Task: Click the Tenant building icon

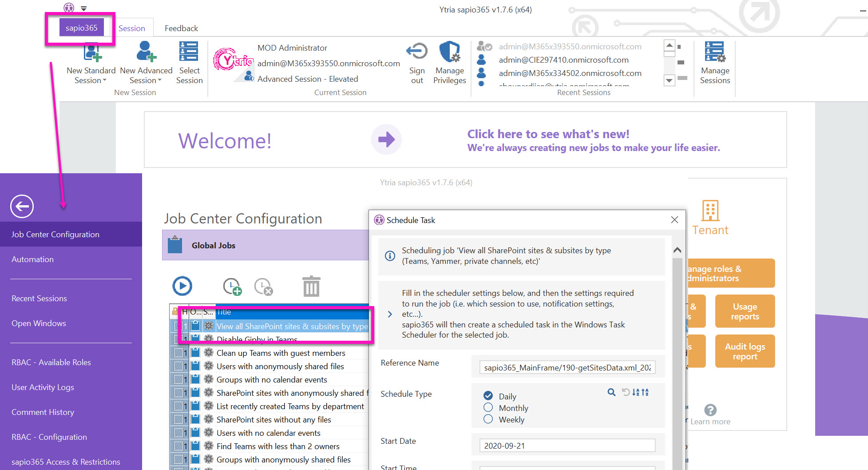Action: point(710,210)
